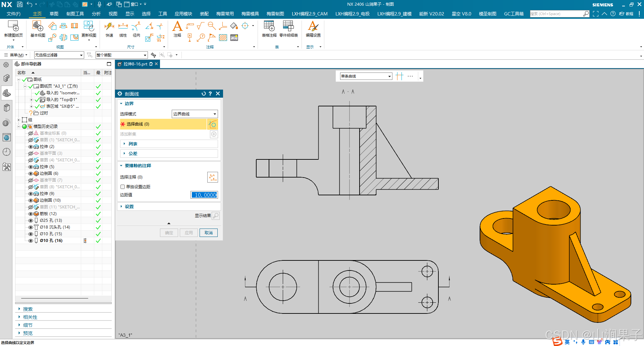Click the select annotation icon beside 选择注释
The width and height of the screenshot is (644, 346).
[x=213, y=177]
